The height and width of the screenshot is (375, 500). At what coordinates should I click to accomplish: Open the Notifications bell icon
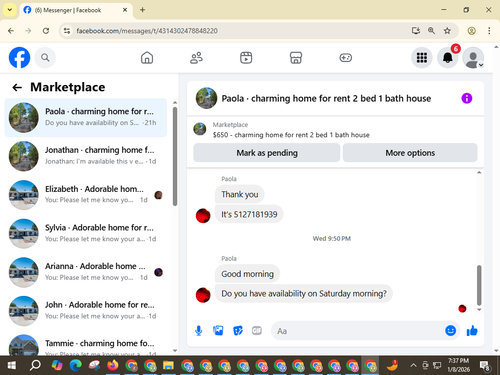coord(447,58)
